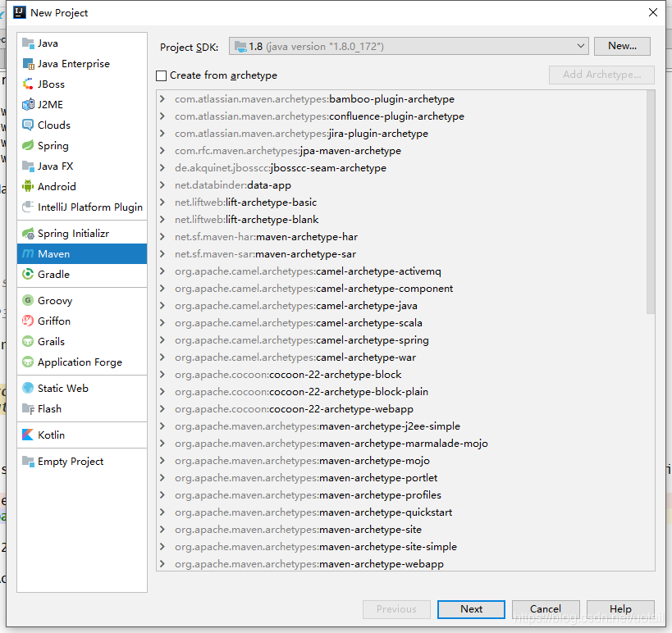Open the Project SDK dropdown
Viewport: 672px width, 633px height.
point(409,46)
